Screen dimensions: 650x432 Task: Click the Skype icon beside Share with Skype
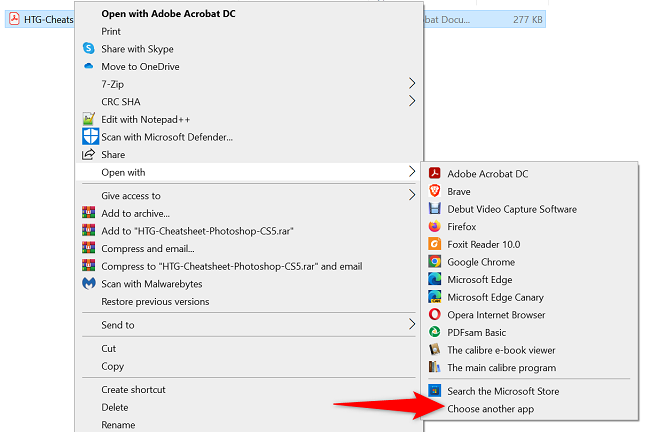click(88, 48)
